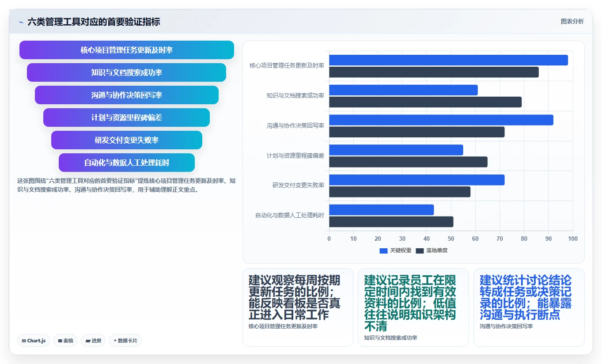Click the 核心项目管理任务更新及时率 card caption
The image size is (602, 364).
coord(283,326)
